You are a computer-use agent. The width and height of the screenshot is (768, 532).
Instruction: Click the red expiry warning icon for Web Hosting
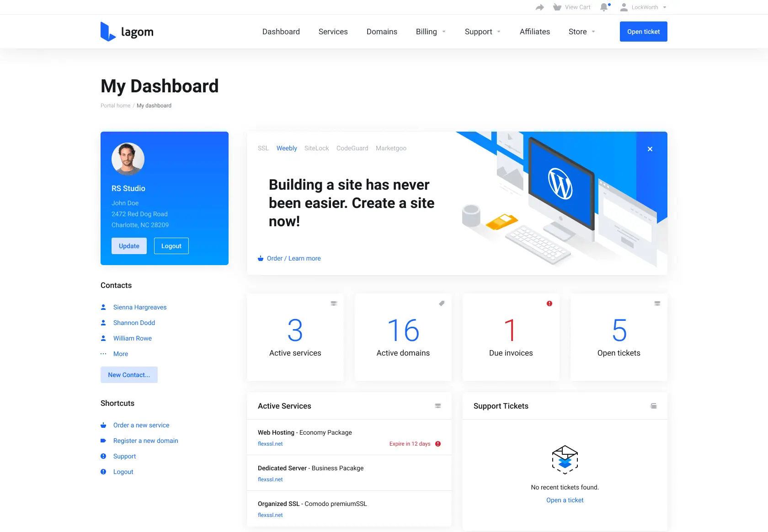click(x=438, y=444)
